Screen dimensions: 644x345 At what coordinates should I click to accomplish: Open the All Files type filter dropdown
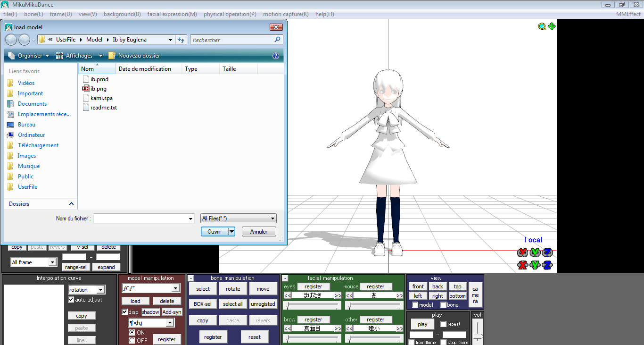(x=238, y=219)
